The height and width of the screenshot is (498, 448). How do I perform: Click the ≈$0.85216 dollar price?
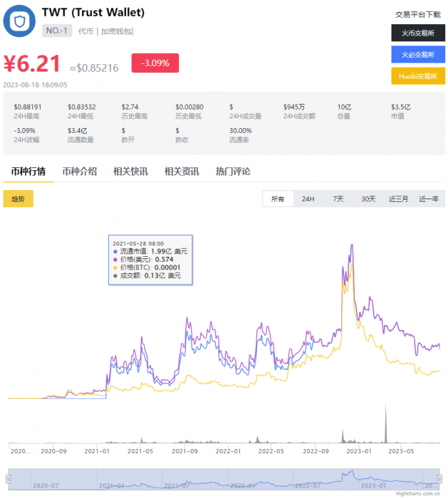pyautogui.click(x=94, y=68)
